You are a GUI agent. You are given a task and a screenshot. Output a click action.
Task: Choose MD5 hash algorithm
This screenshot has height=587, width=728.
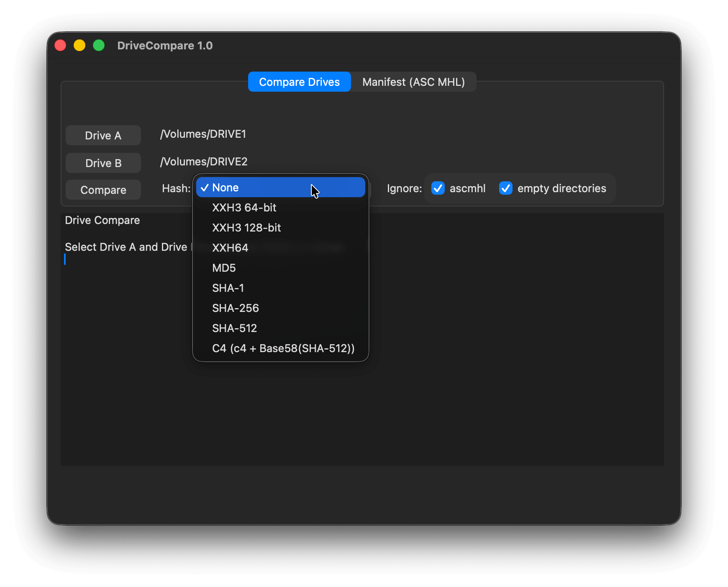[280, 268]
